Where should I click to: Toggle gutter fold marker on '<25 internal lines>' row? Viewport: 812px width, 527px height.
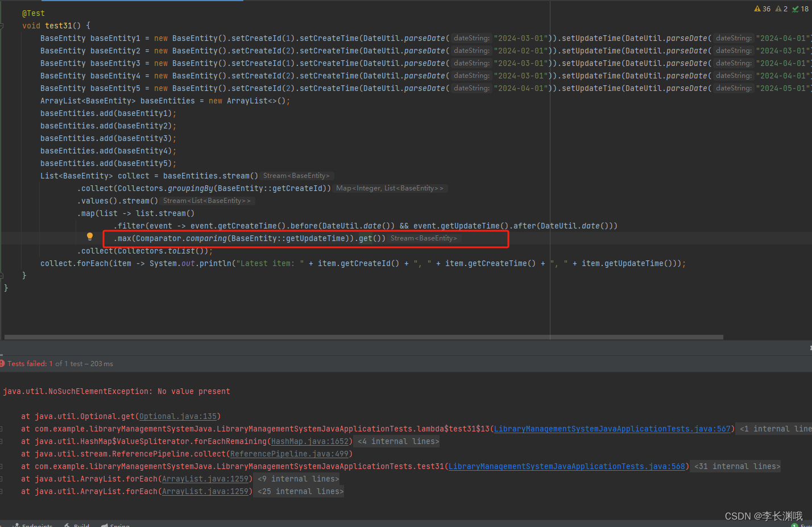[x=2, y=491]
